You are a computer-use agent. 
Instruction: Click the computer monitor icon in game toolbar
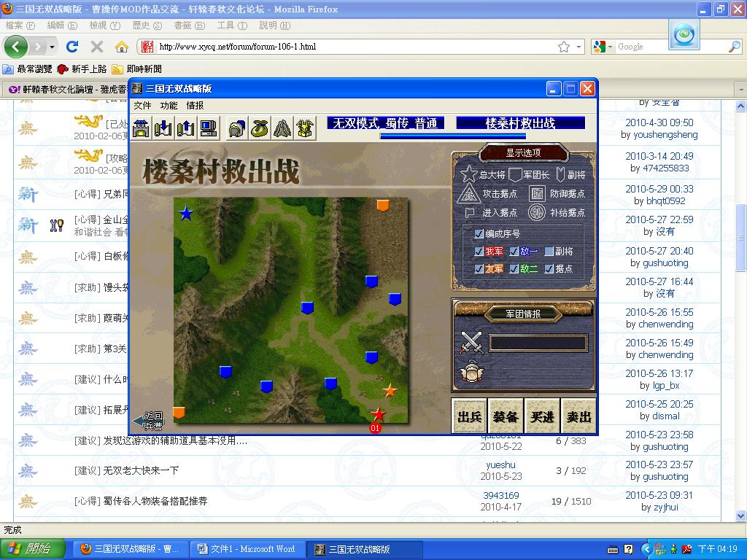(209, 128)
